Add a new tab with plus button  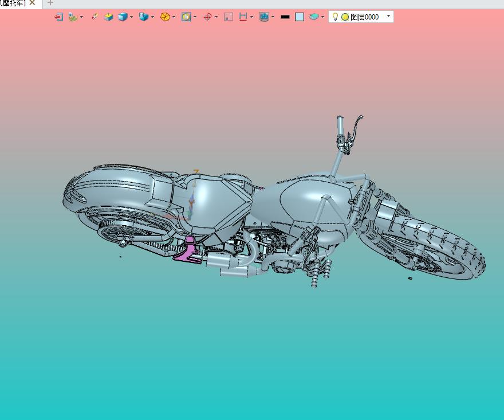(50, 2)
